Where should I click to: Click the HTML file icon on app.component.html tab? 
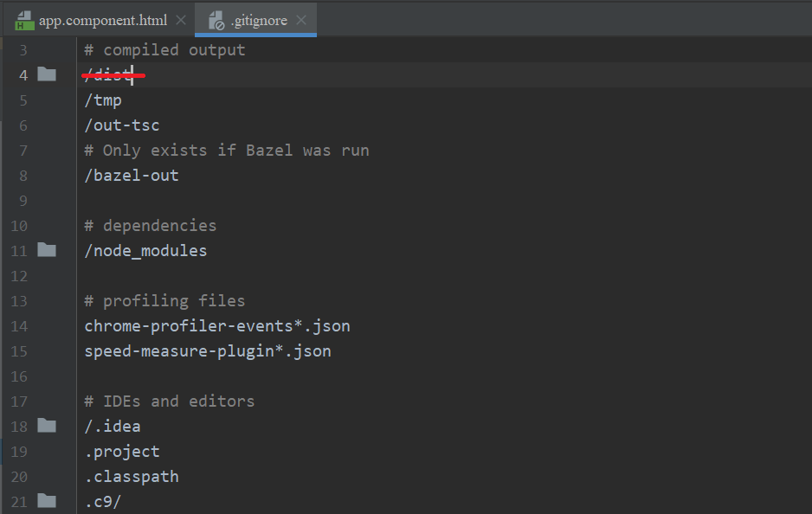tap(25, 20)
